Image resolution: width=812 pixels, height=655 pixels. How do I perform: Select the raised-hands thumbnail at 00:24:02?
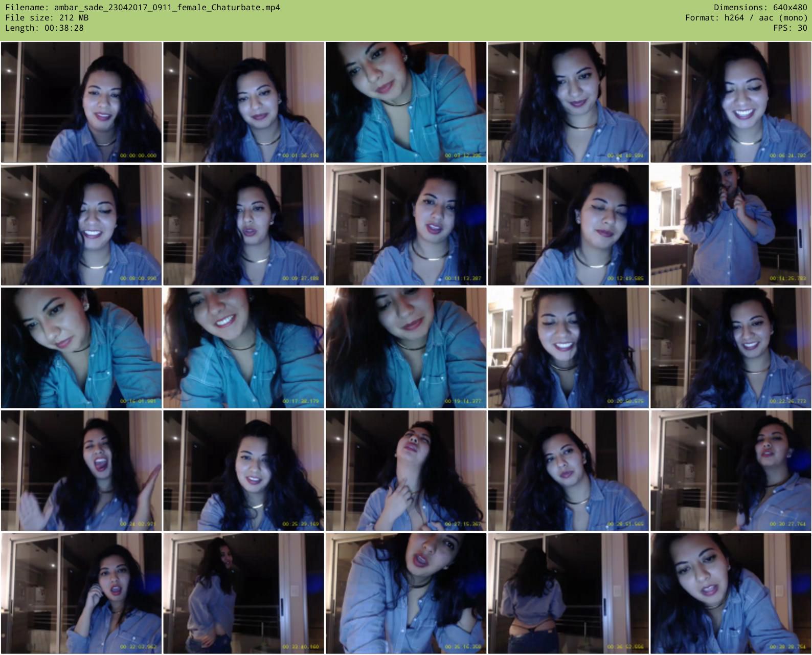(81, 471)
